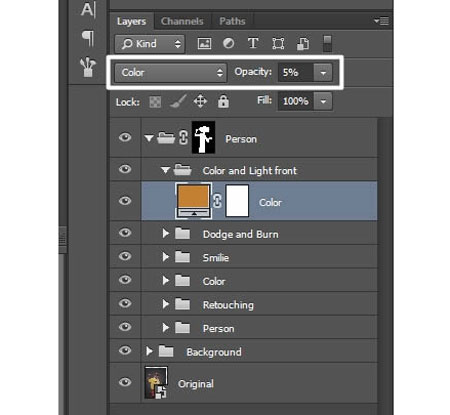Select the Color and Light front folder icon
The height and width of the screenshot is (415, 450).
point(182,170)
